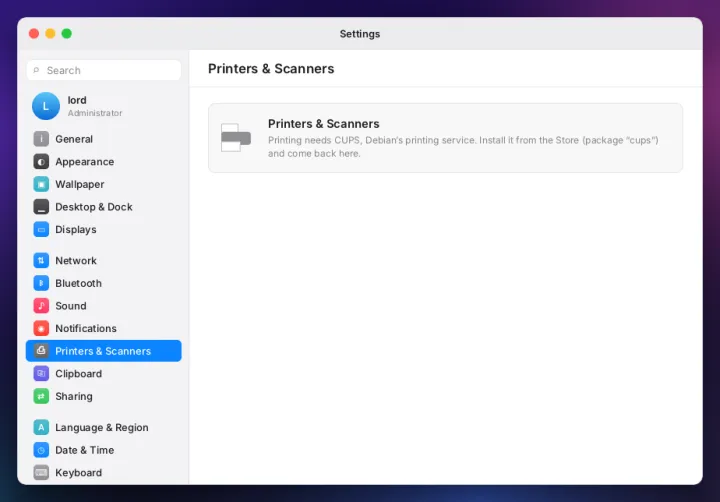
Task: Click the lord user avatar
Action: 46,106
